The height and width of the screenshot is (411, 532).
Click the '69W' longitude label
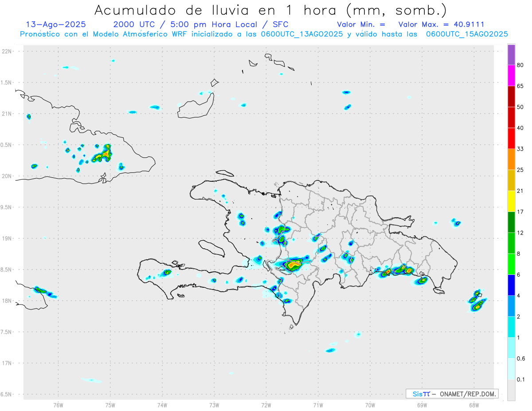pos(422,405)
